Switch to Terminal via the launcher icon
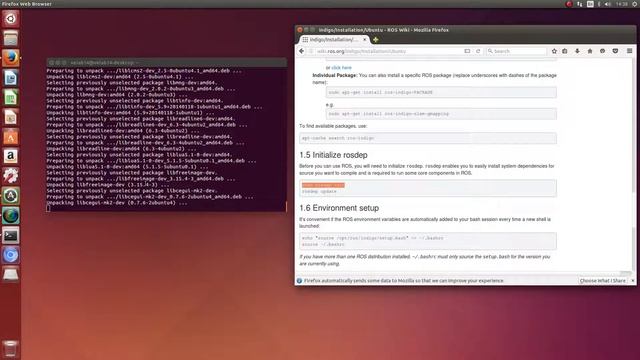Screen dimensions: 640x360 click(x=11, y=235)
